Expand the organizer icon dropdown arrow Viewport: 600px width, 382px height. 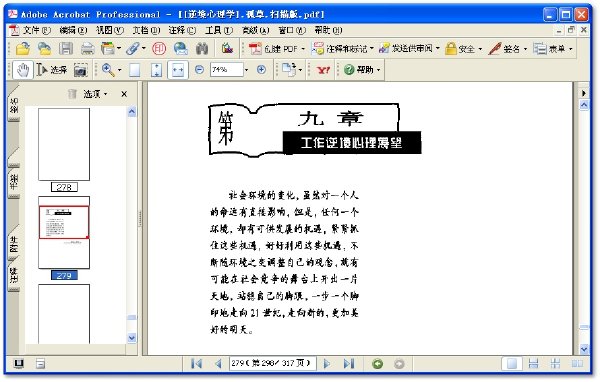point(119,49)
